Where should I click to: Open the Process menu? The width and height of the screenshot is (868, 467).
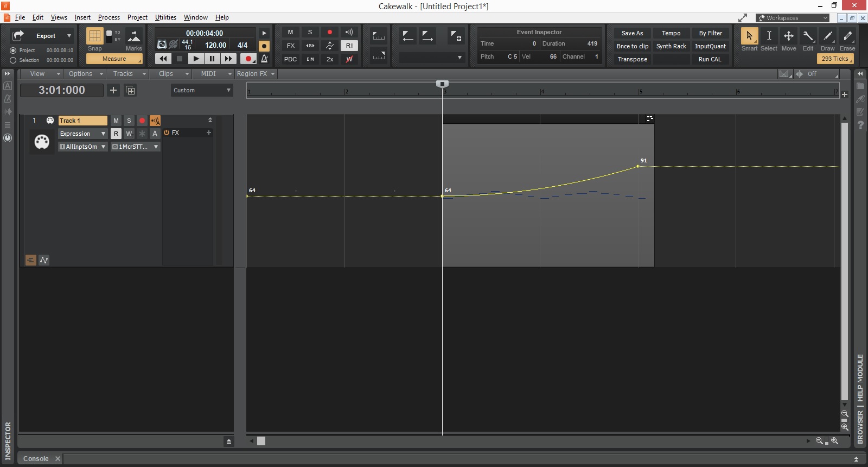point(109,17)
